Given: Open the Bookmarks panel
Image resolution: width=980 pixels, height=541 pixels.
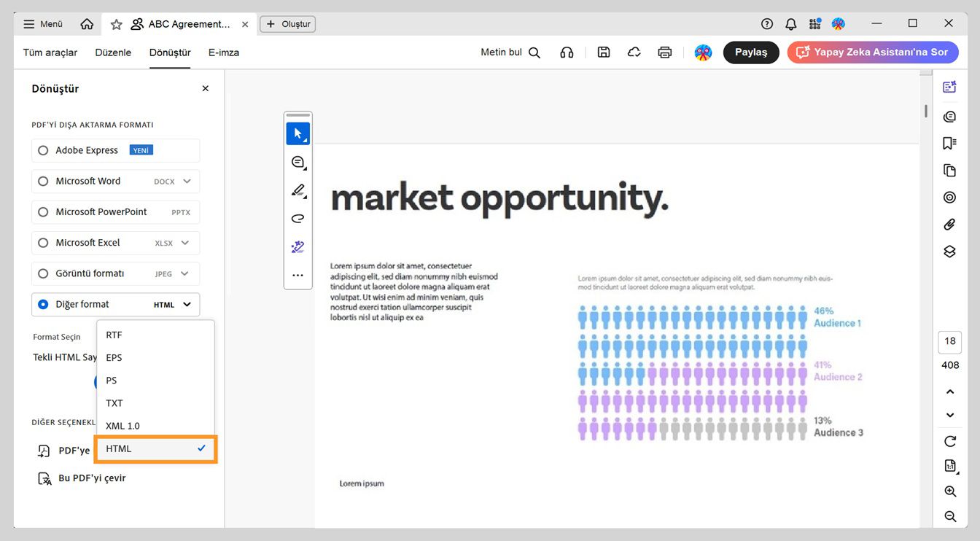Looking at the screenshot, I should [949, 143].
